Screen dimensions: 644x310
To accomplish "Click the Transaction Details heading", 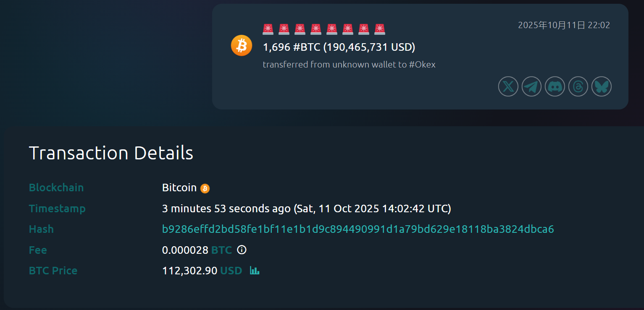I will pos(111,153).
